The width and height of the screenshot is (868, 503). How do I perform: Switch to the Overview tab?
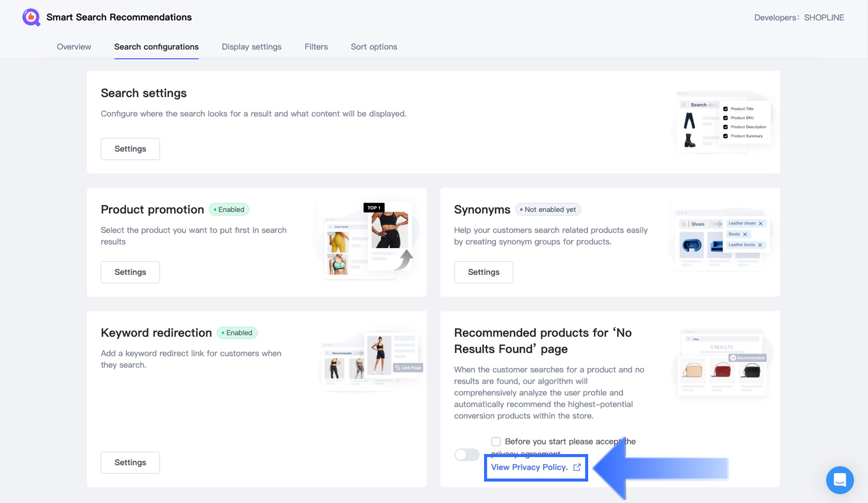pos(74,47)
